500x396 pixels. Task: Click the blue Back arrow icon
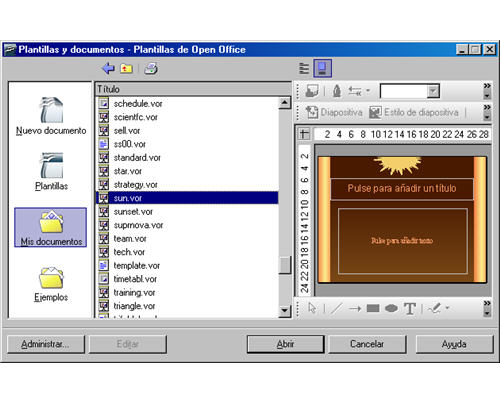pos(108,68)
